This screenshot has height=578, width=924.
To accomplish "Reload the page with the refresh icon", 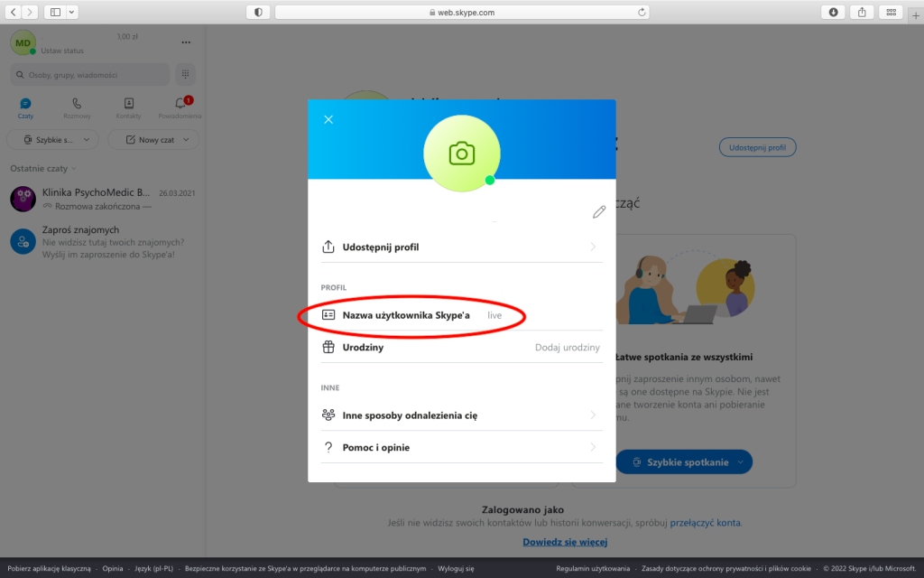I will point(642,12).
